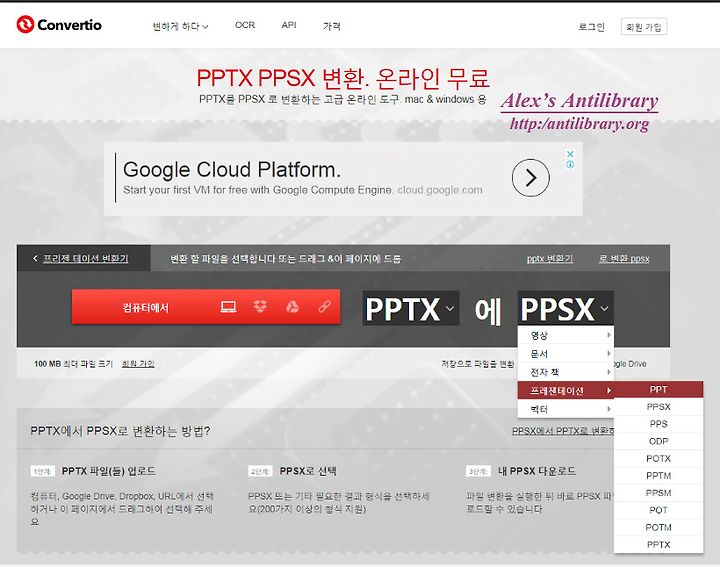
Task: Click 회원 가입 link below file size
Action: pos(138,364)
